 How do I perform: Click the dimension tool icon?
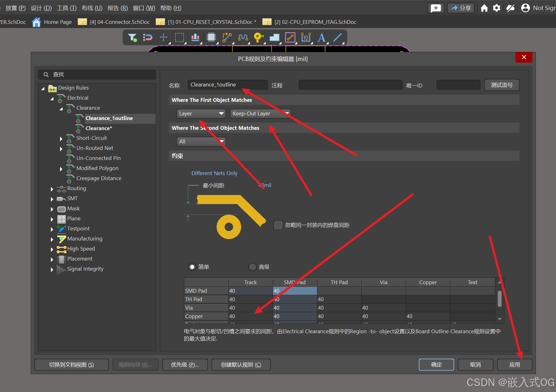pos(306,37)
